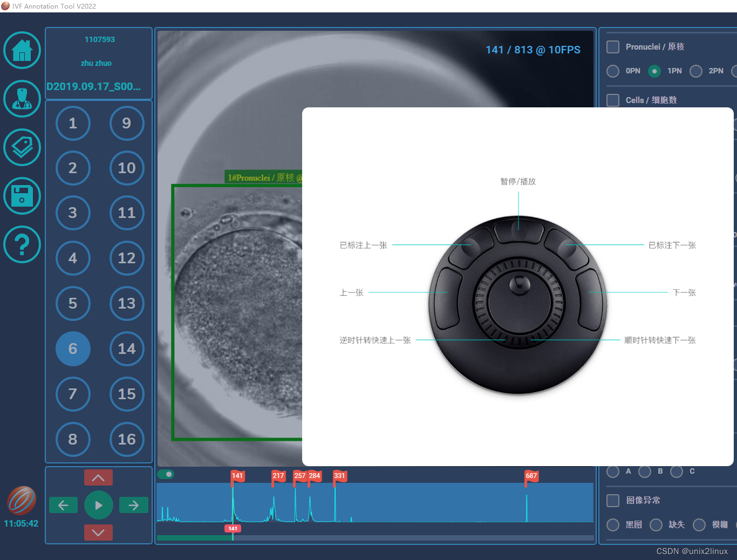Image resolution: width=737 pixels, height=560 pixels.
Task: Select embryo well number 3
Action: [73, 213]
